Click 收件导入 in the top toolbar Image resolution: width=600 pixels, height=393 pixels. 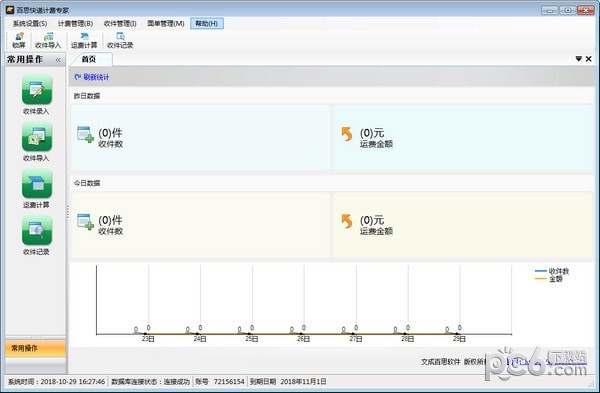[48, 41]
